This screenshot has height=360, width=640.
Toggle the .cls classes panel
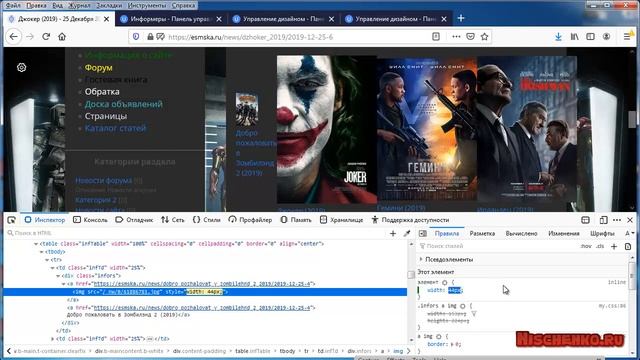point(600,246)
